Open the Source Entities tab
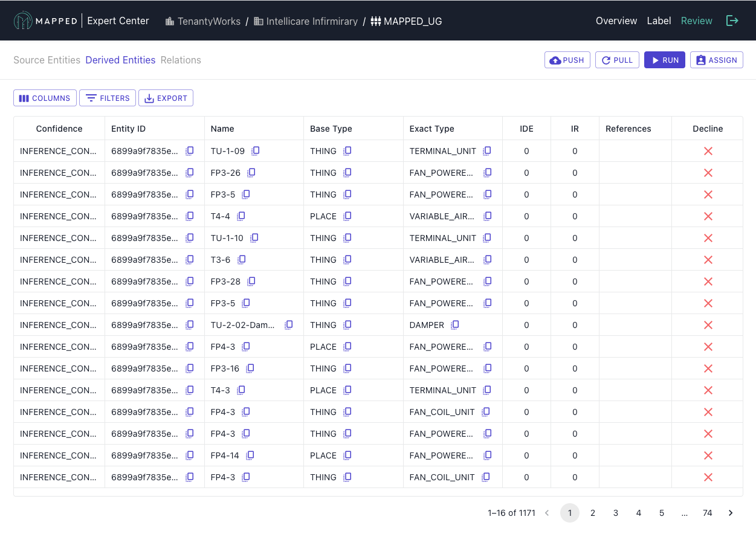 tap(47, 60)
